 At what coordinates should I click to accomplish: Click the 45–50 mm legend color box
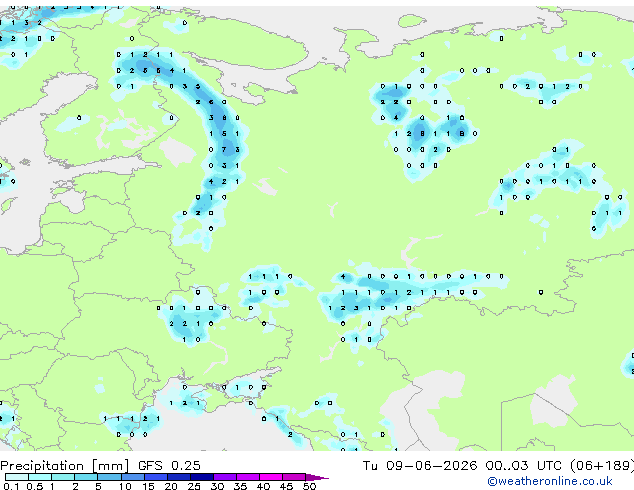[294, 477]
